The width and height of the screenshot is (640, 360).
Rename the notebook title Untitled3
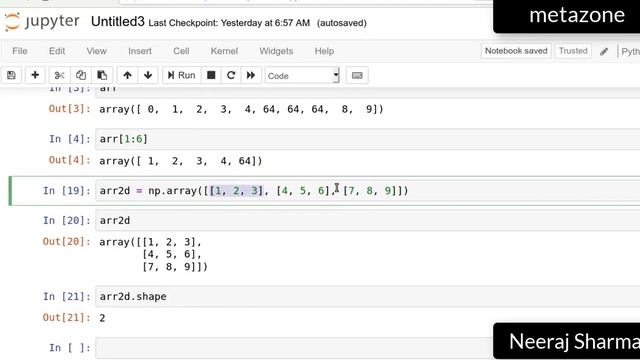pyautogui.click(x=118, y=22)
